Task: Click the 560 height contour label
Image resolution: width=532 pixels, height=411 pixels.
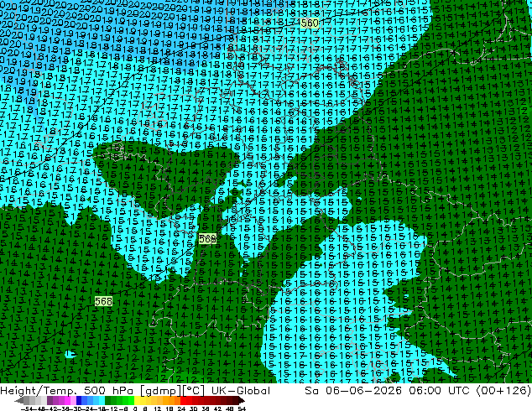Action: coord(310,23)
